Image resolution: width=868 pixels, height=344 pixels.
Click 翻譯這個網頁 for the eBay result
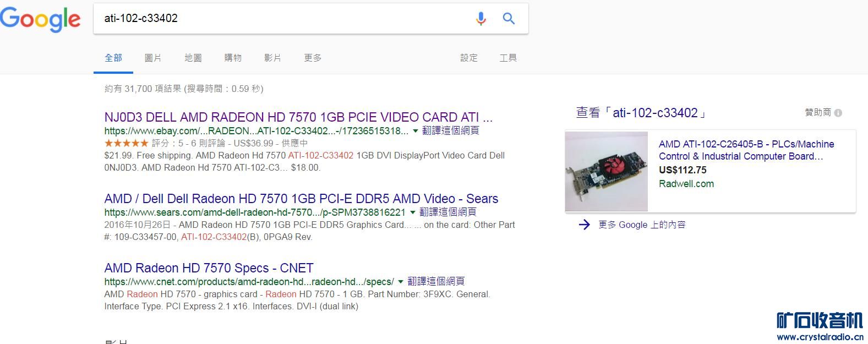tap(451, 130)
